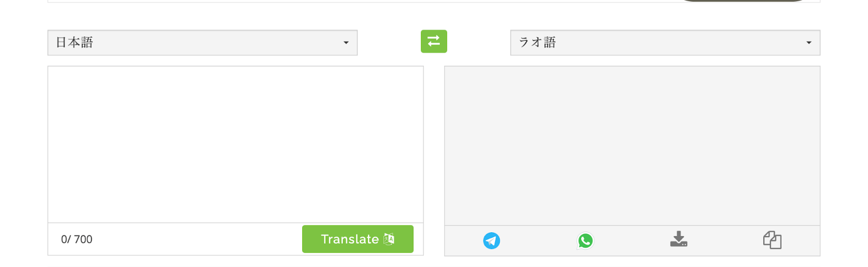Click the dark rounded button at top right

(743, 1)
